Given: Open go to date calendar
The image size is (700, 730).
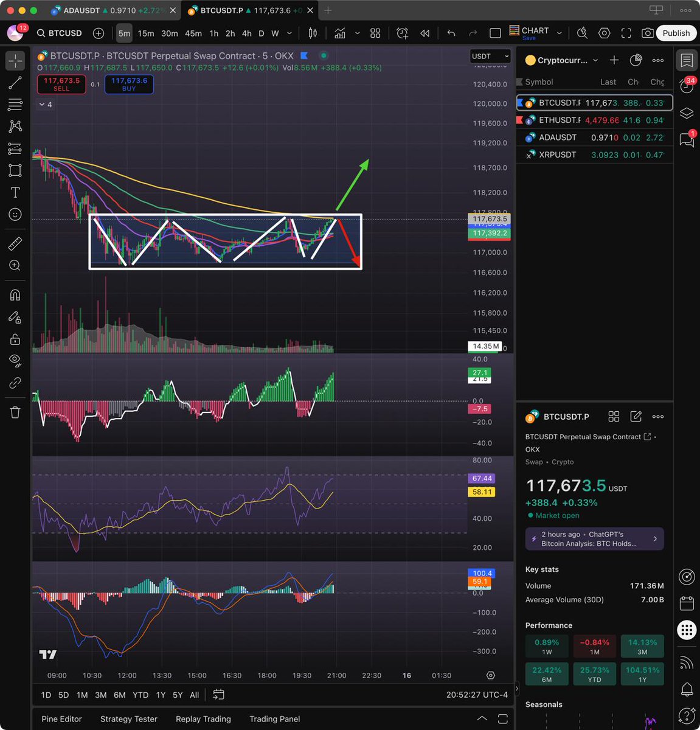Looking at the screenshot, I should [219, 695].
